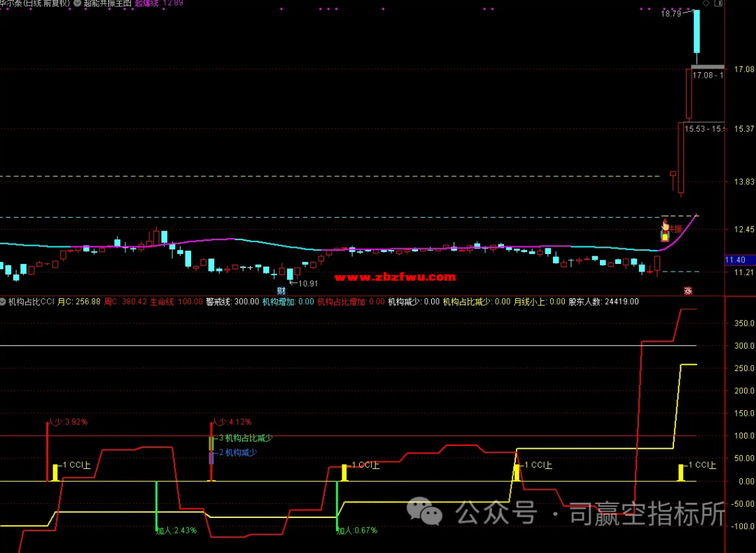Click the 13.83 price axis value

(744, 182)
